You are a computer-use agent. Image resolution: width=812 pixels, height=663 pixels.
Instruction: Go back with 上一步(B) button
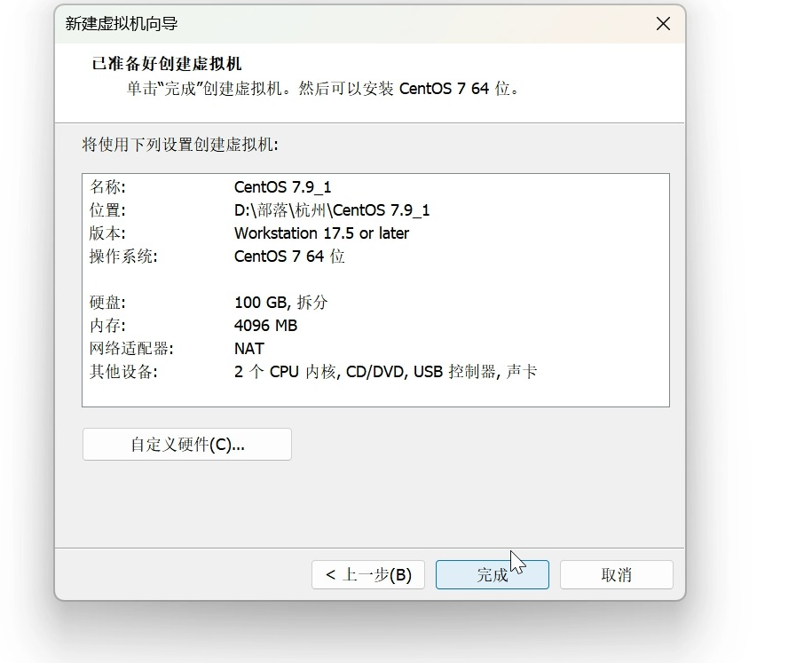(x=368, y=574)
